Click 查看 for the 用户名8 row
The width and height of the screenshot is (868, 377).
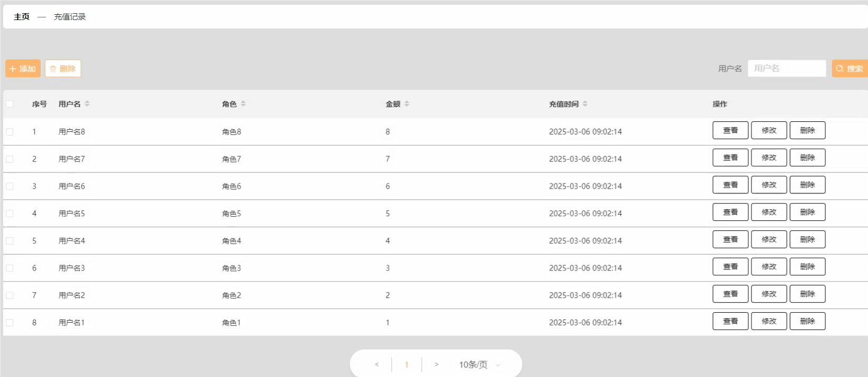tap(730, 130)
